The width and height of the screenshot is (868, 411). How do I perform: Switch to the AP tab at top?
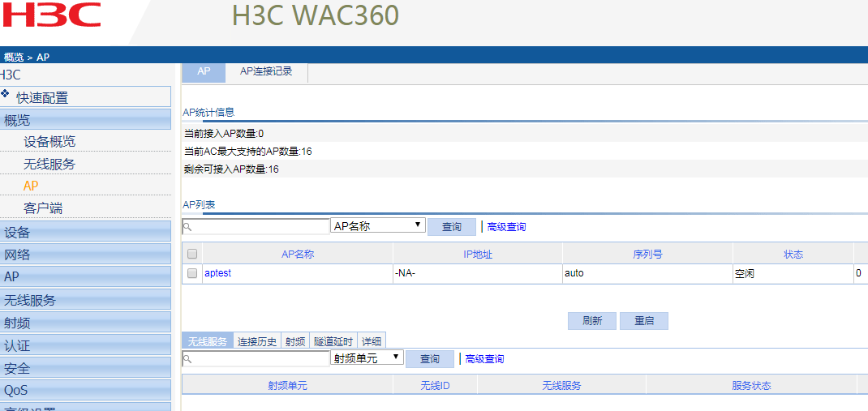[x=204, y=72]
